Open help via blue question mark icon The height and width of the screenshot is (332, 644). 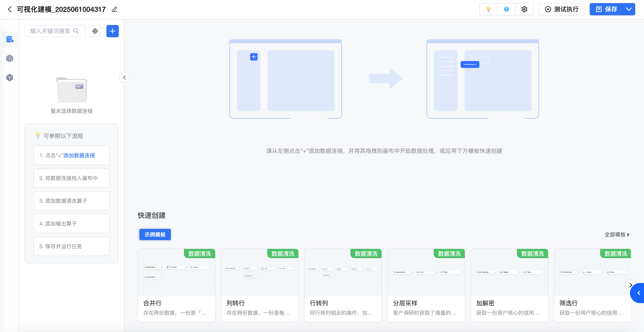(506, 9)
